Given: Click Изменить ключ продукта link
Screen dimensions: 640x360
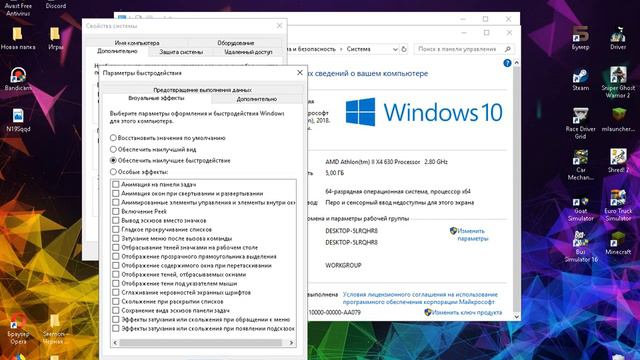Looking at the screenshot, I should (x=467, y=312).
